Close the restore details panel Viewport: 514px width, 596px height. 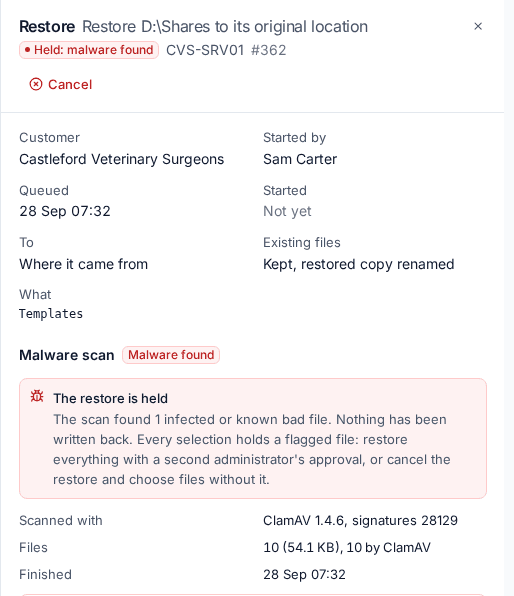click(478, 26)
